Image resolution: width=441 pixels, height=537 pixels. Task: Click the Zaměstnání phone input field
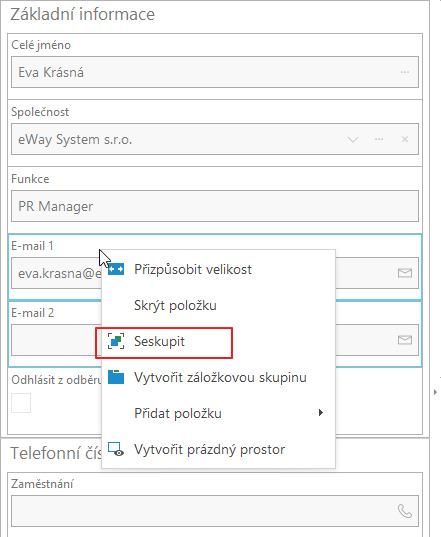click(215, 511)
